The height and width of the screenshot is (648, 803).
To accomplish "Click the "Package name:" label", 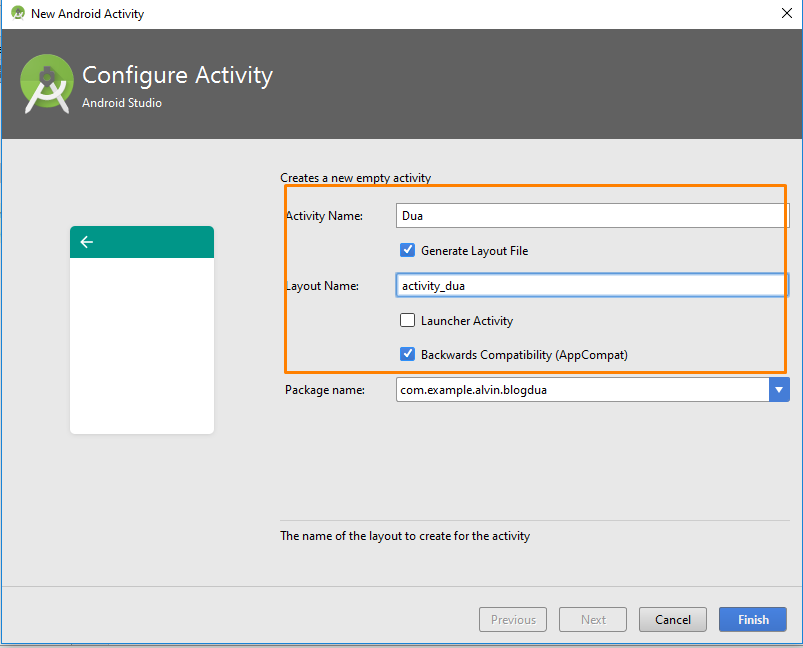I will coord(324,390).
